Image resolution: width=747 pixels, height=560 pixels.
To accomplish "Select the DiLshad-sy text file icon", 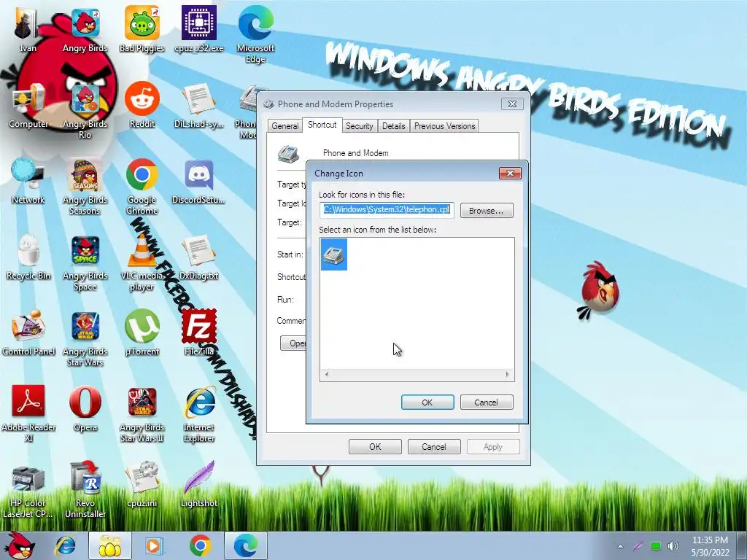I will (198, 106).
